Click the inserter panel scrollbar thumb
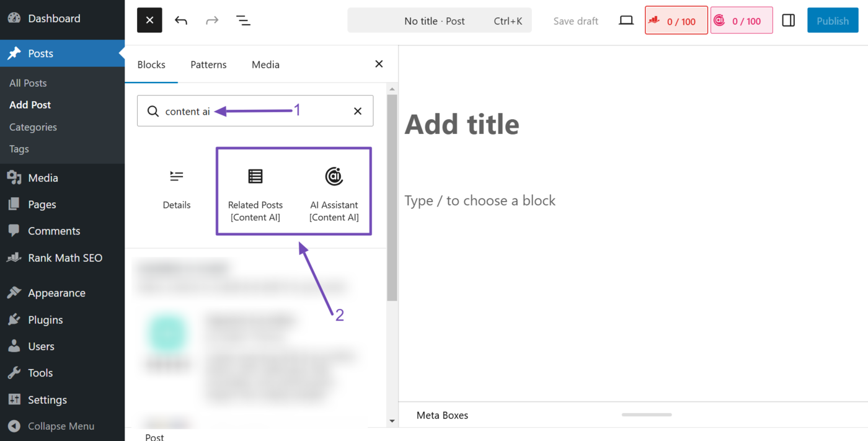 tap(392, 197)
